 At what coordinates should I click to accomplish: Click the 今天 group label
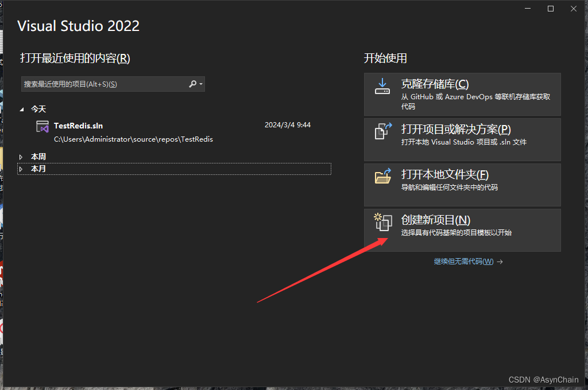point(38,109)
